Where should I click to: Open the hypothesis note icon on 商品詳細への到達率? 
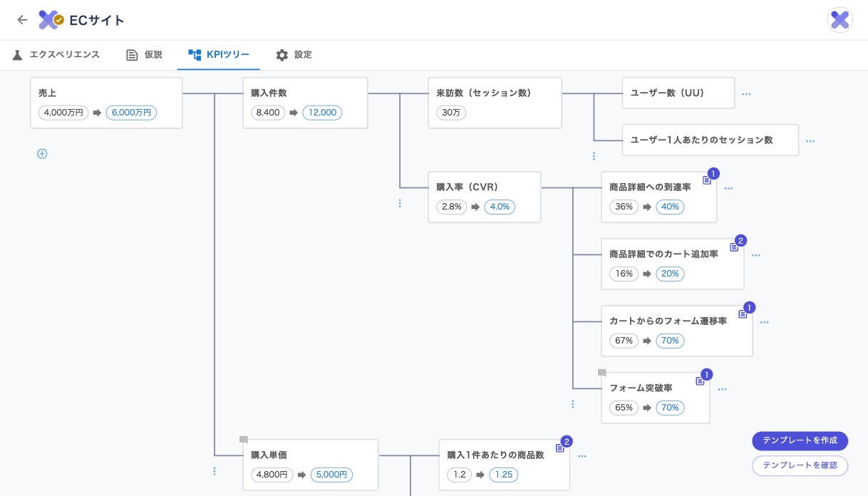click(707, 180)
